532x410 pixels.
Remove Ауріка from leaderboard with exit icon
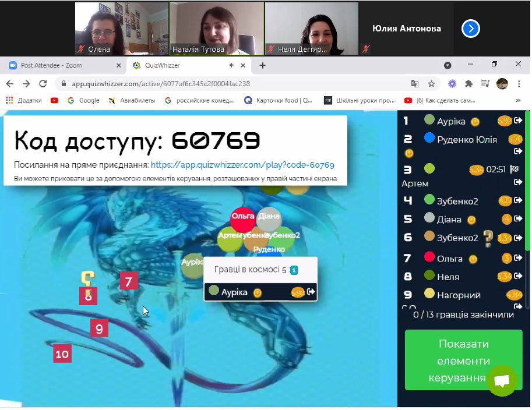(x=518, y=121)
